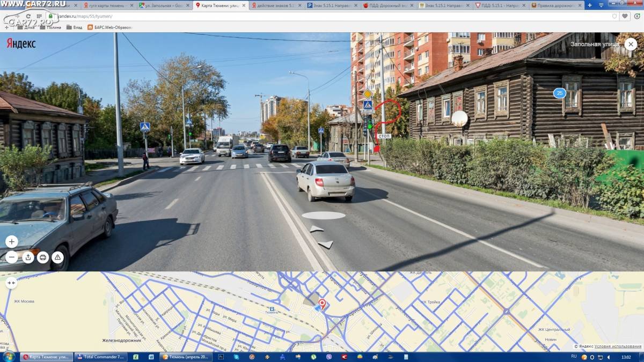Click the system clock showing 13:02
644x362 pixels.
click(626, 357)
